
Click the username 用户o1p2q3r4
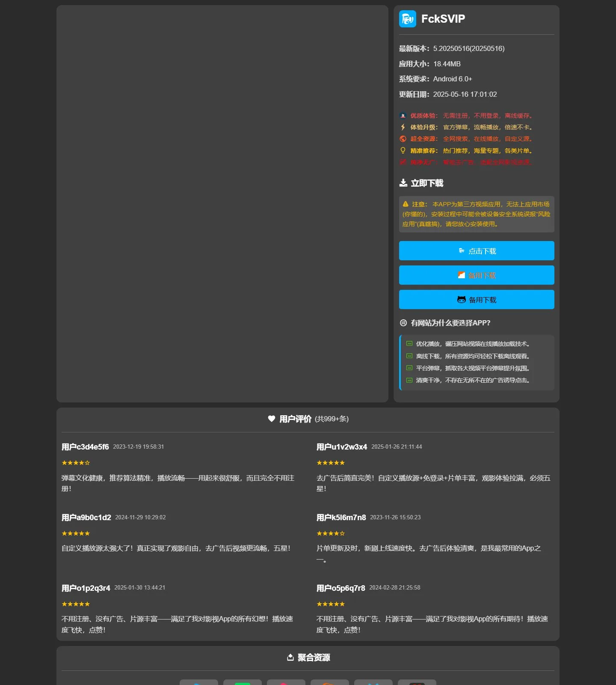point(86,588)
